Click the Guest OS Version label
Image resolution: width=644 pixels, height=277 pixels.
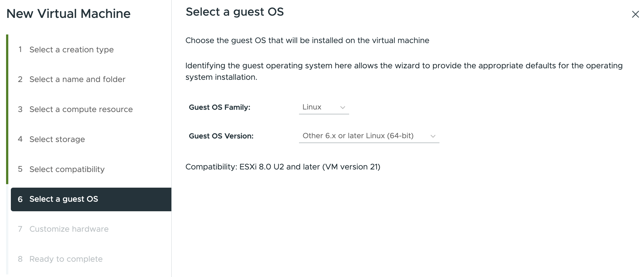(x=221, y=136)
